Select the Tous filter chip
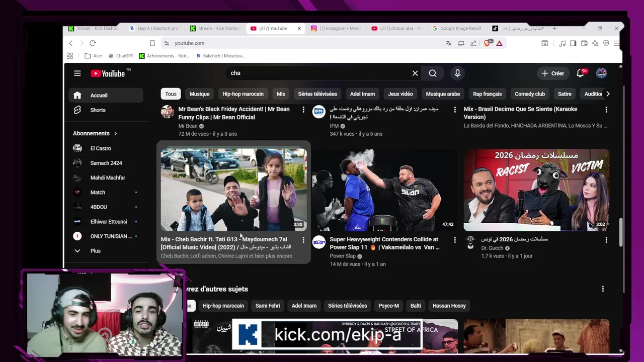This screenshot has width=644, height=362. (x=171, y=94)
